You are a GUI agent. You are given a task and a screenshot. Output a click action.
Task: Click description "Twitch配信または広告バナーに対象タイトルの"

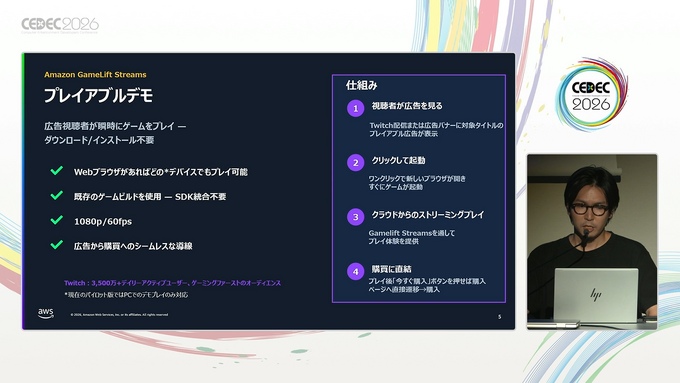(x=436, y=125)
